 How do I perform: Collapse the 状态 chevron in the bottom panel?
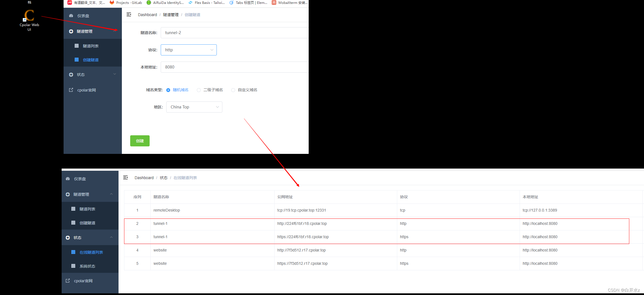coord(111,237)
